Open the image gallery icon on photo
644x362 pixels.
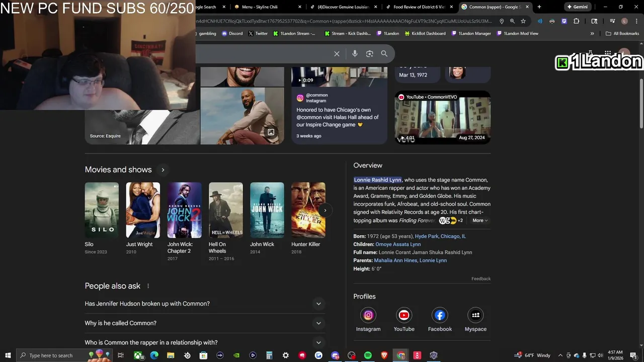pos(271,132)
